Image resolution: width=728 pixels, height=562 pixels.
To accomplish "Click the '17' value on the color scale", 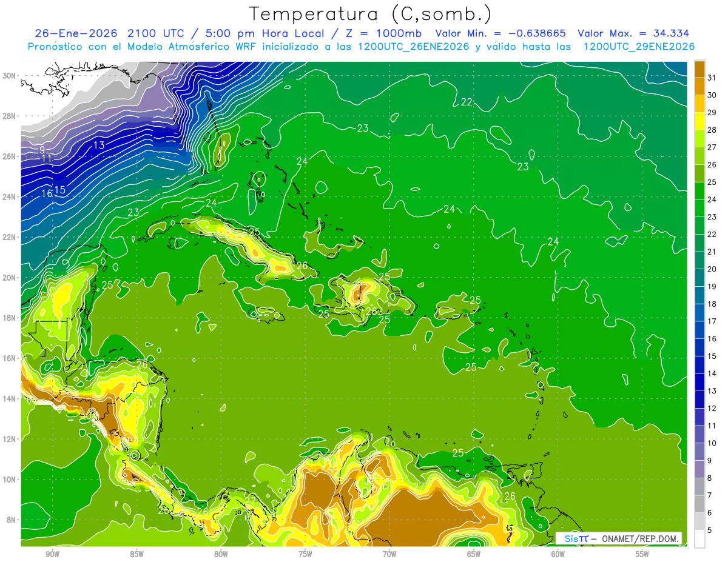I will (x=713, y=321).
